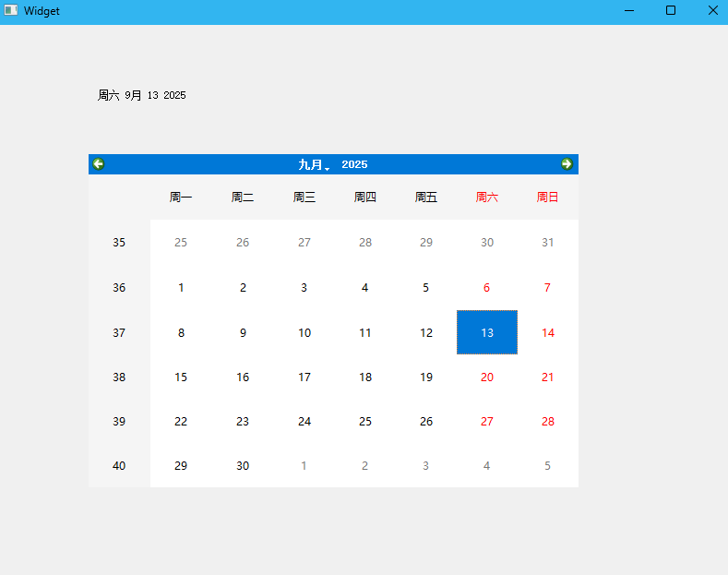Select greyed August 27 in week 35

[x=304, y=243]
